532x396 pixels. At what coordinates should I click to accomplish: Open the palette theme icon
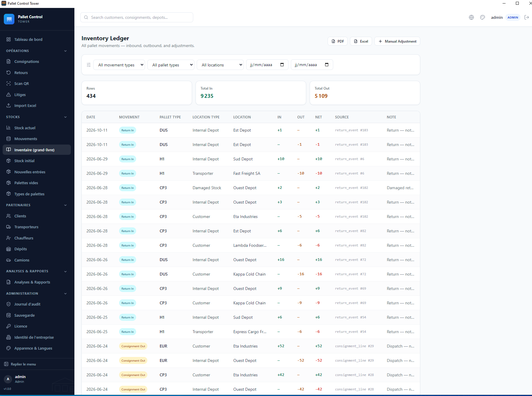(483, 17)
